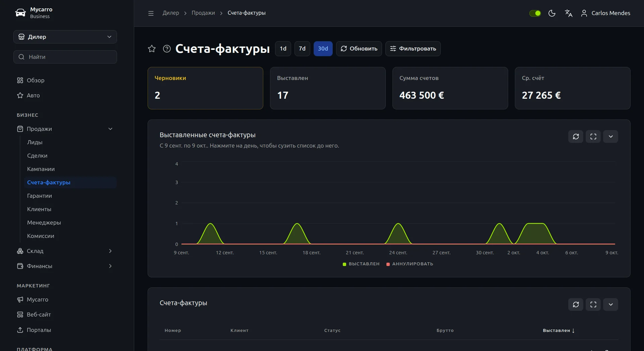Open Обзор overview in sidebar
This screenshot has height=351, width=644.
coord(65,80)
